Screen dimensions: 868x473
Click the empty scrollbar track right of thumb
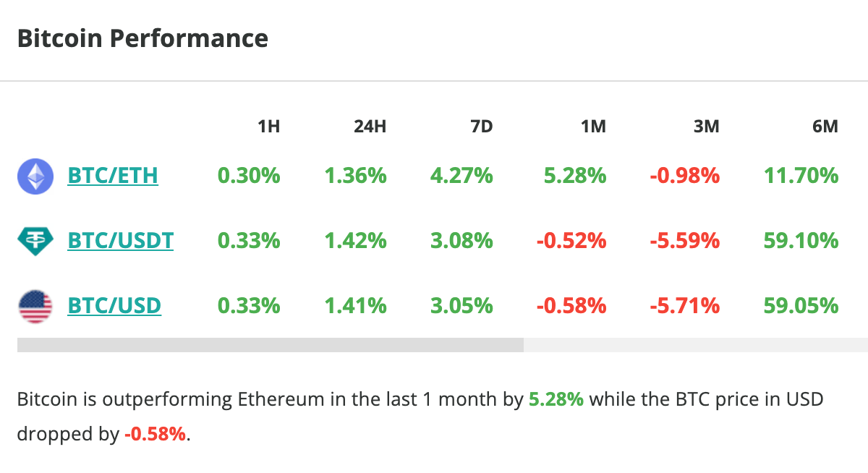pos(694,345)
